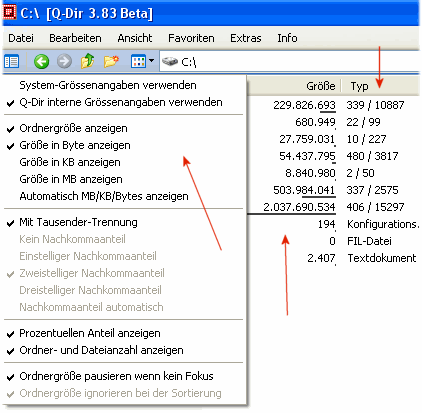Create a new folder icon

pos(111,61)
